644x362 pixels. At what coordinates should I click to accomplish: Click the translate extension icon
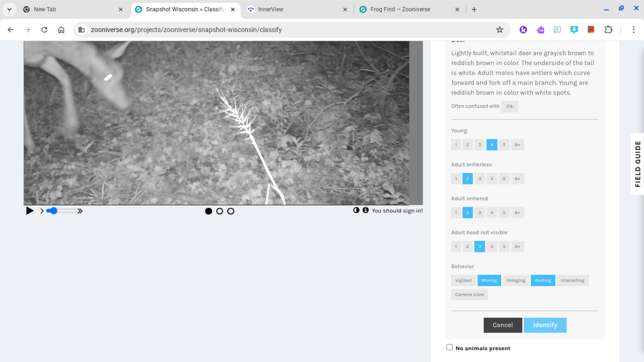click(x=557, y=30)
